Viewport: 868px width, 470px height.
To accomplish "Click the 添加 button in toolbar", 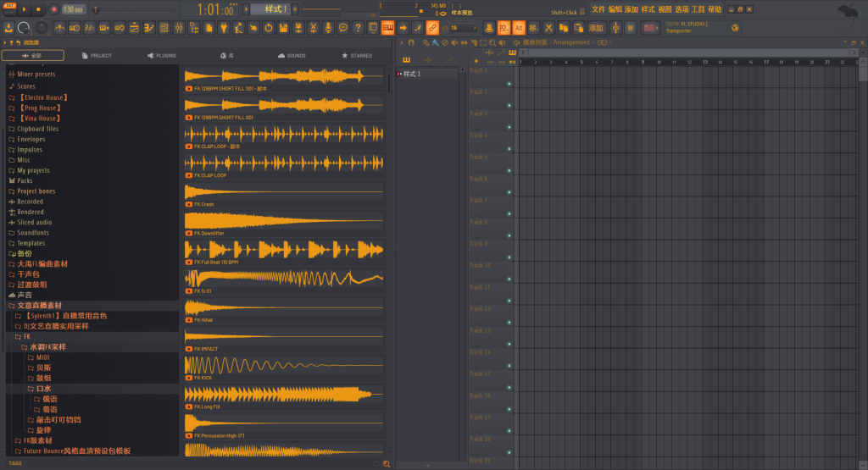I will pyautogui.click(x=596, y=28).
